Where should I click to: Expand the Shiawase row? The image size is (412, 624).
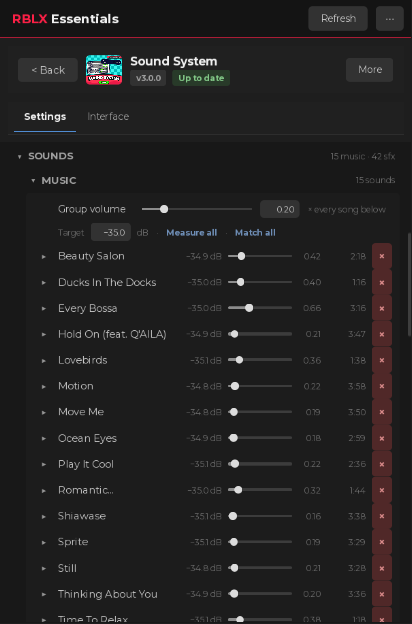(44, 517)
